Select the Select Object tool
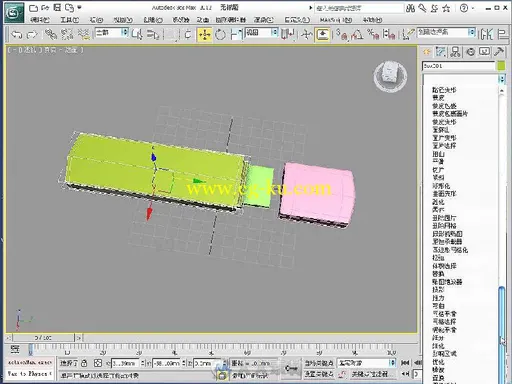This screenshot has height=384, width=512. [x=137, y=34]
